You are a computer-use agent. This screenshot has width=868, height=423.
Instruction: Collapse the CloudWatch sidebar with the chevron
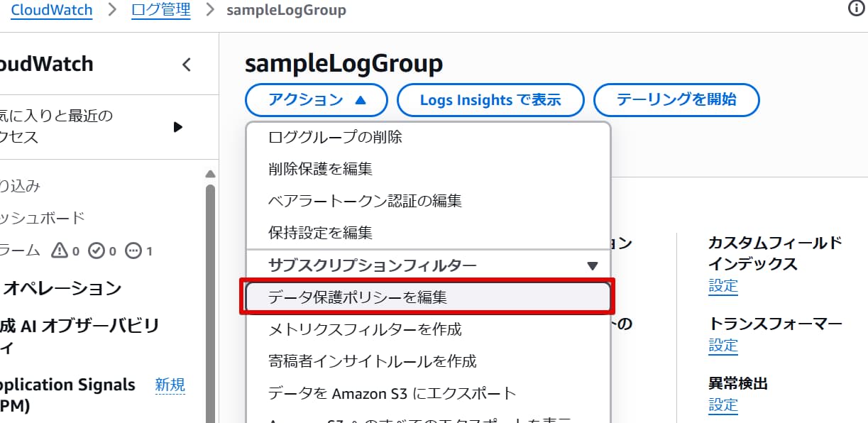pos(187,65)
